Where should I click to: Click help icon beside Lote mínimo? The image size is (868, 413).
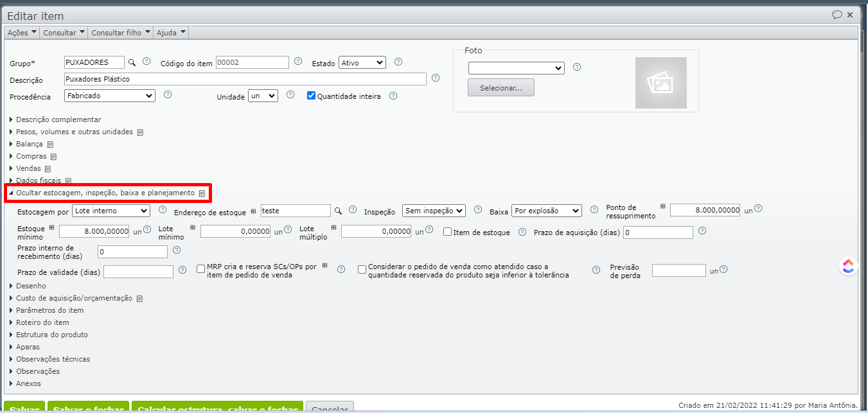click(x=288, y=229)
